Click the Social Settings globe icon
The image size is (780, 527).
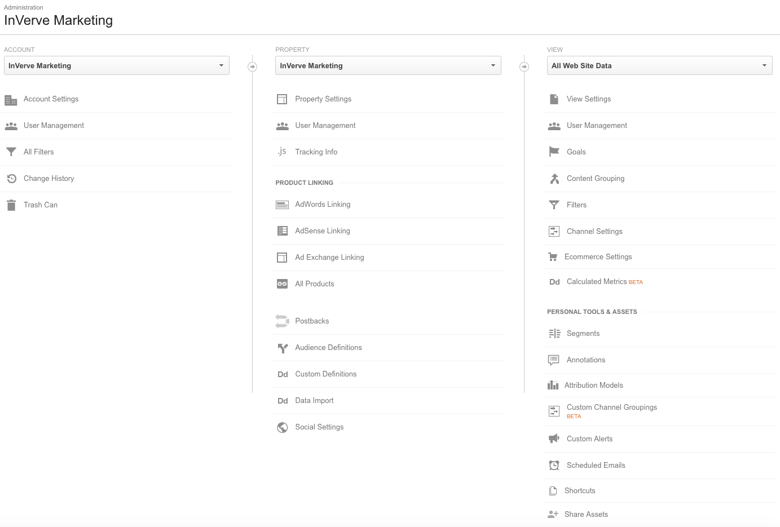[283, 427]
